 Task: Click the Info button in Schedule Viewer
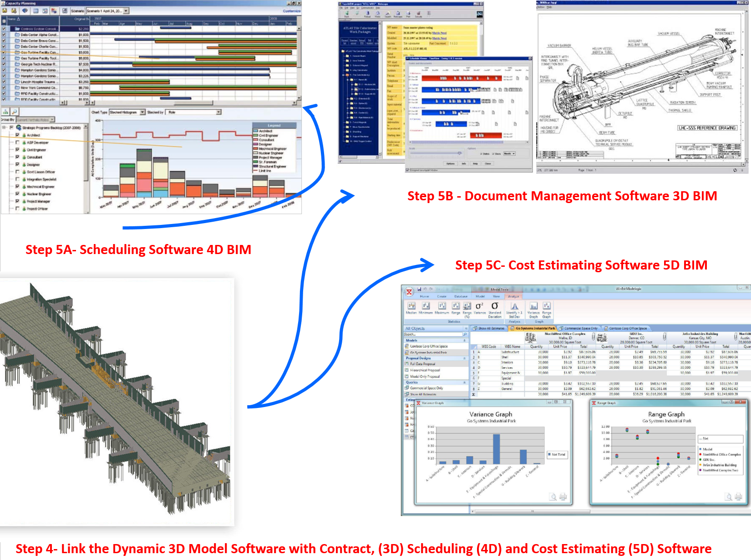(x=464, y=163)
